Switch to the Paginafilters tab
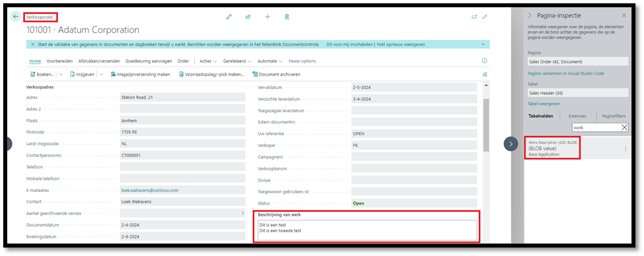Screen dimensions: 644x256 614,116
